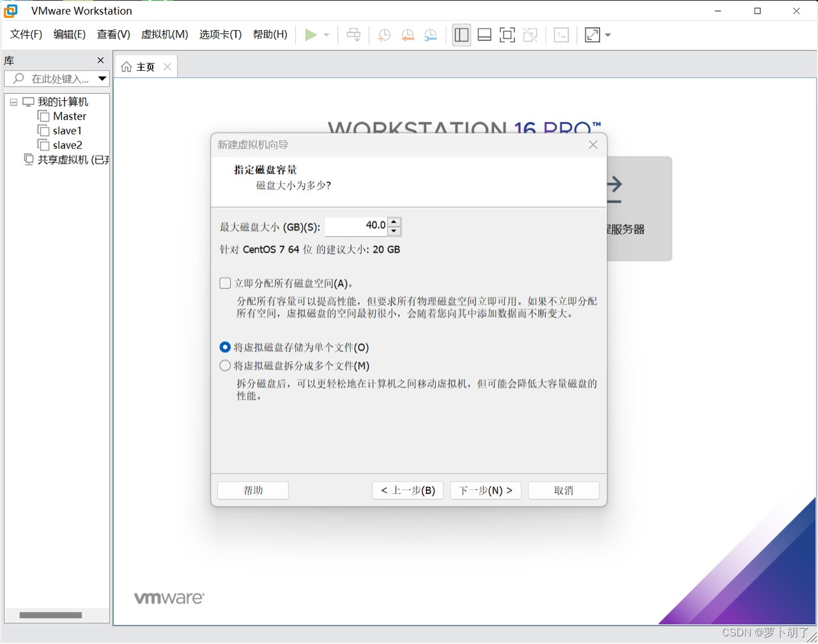Select 将虚拟磁盘存储为单个文件 radio option
818x644 pixels.
tap(225, 348)
